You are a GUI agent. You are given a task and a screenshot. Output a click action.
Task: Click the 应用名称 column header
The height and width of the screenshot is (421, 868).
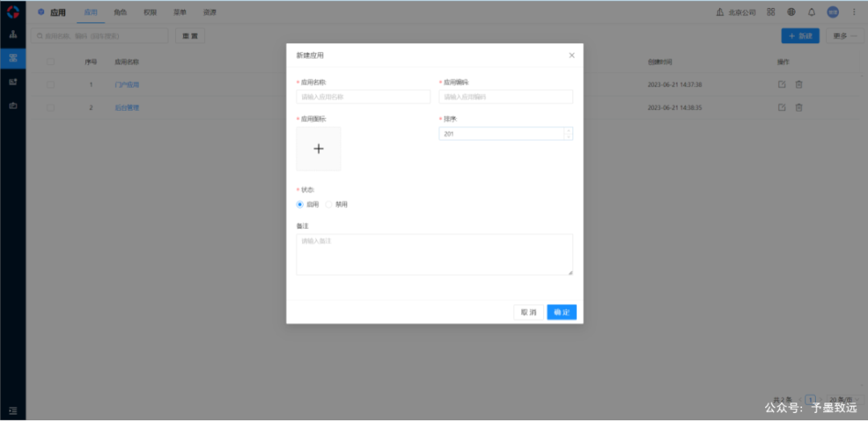127,62
